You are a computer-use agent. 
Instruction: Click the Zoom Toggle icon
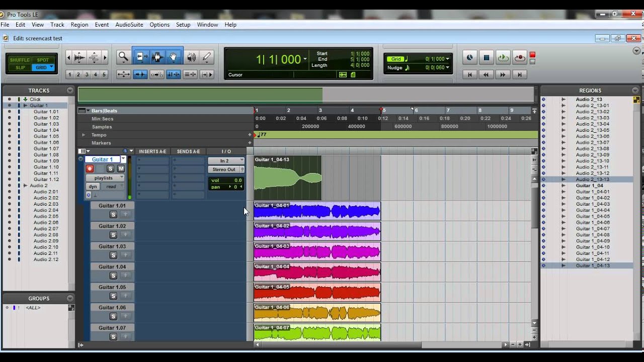coord(123,74)
